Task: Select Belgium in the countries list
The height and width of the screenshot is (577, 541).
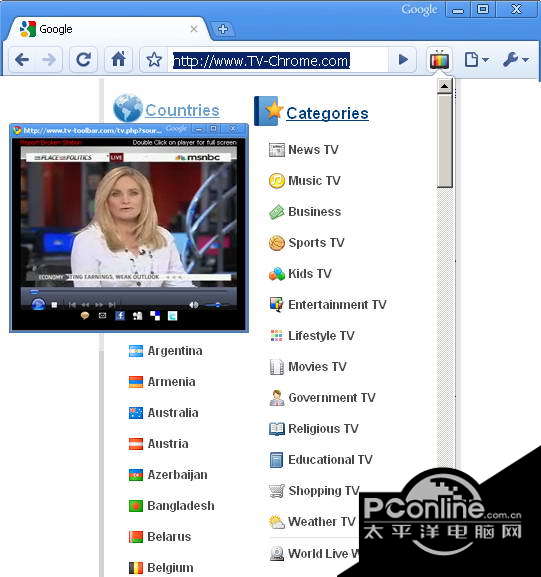Action: pos(170,567)
